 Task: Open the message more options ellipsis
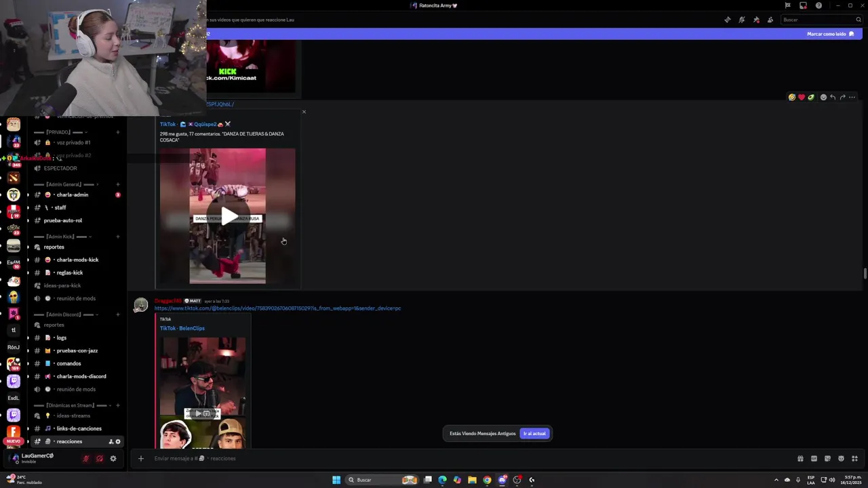point(852,97)
